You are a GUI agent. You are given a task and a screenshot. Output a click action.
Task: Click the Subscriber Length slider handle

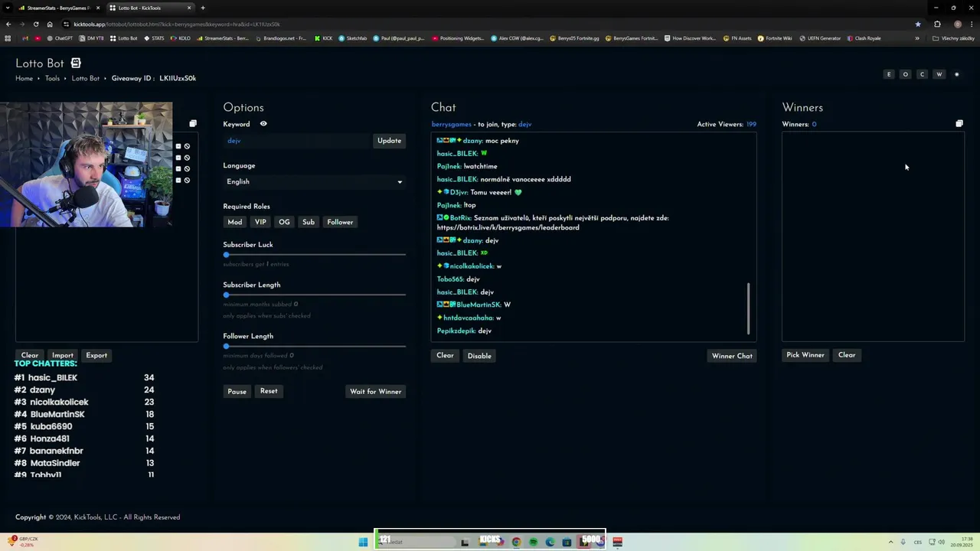pos(226,295)
